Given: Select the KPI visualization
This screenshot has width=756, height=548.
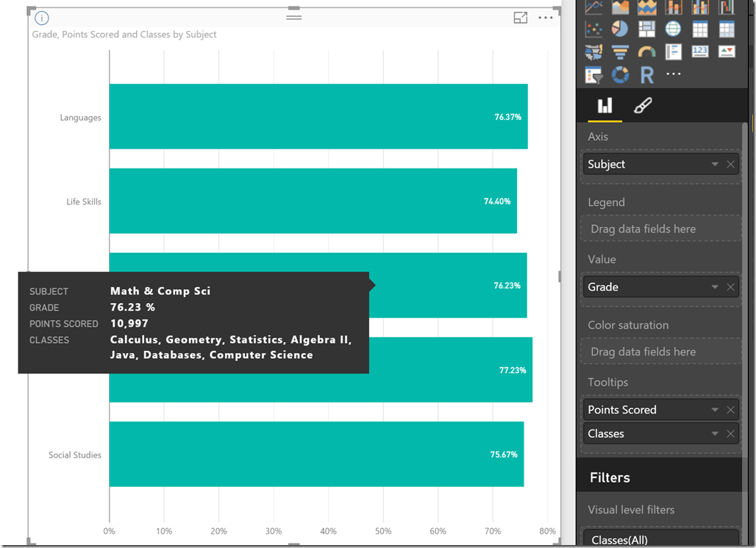Looking at the screenshot, I should (726, 51).
